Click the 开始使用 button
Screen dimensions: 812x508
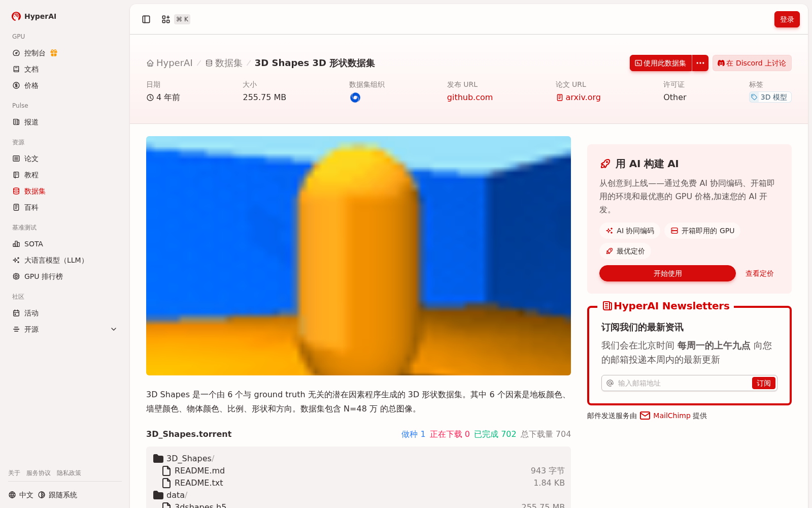pyautogui.click(x=667, y=273)
